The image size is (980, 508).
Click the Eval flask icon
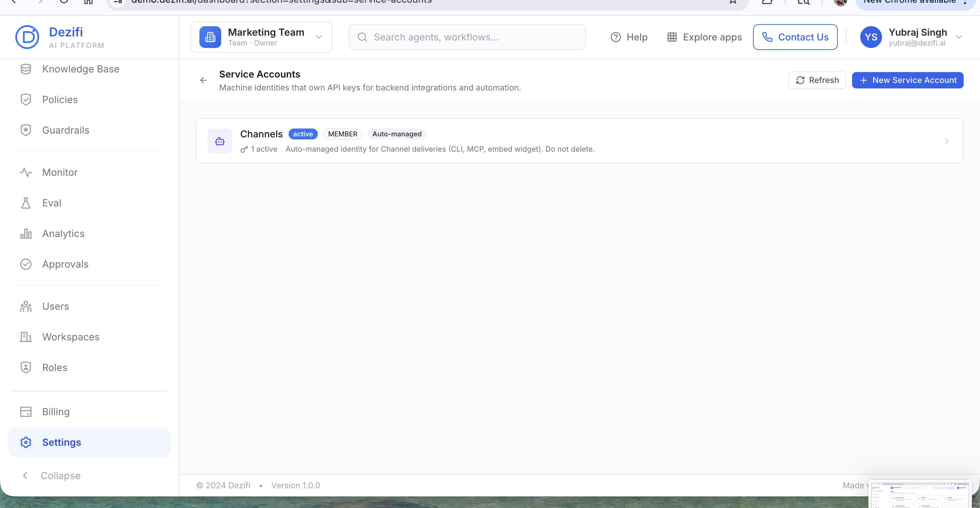[26, 203]
